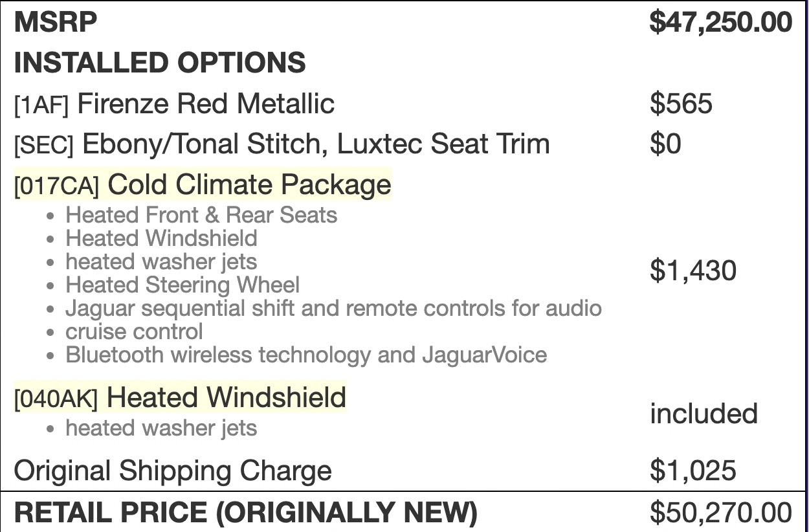
Task: Click the $50,270.00 retail price total
Action: click(720, 513)
